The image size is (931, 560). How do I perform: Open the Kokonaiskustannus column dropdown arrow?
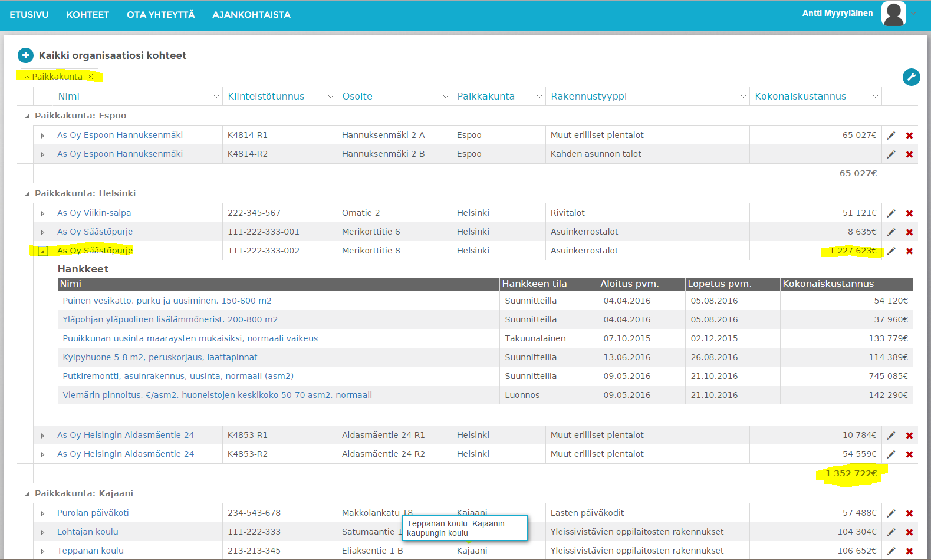tap(875, 97)
